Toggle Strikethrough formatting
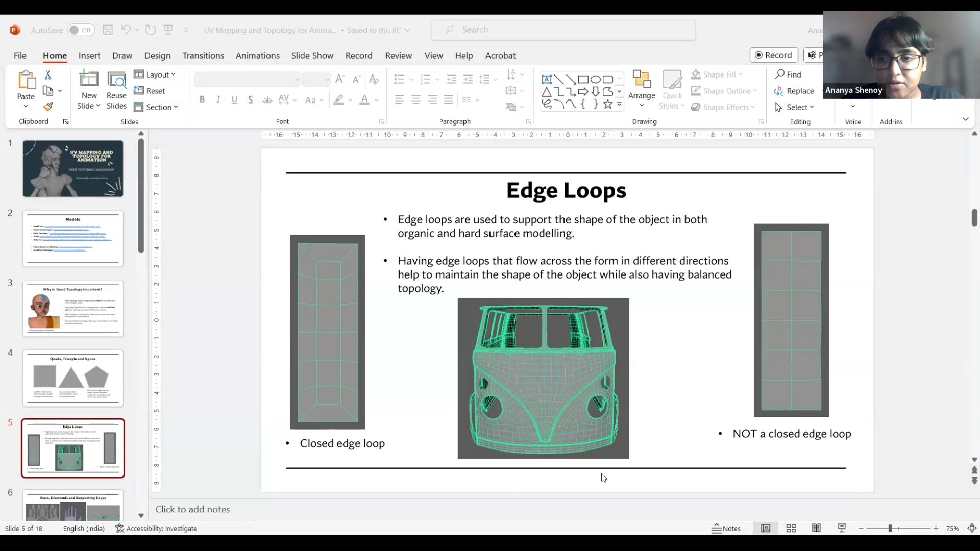Screen dimensions: 980x551 click(x=267, y=100)
